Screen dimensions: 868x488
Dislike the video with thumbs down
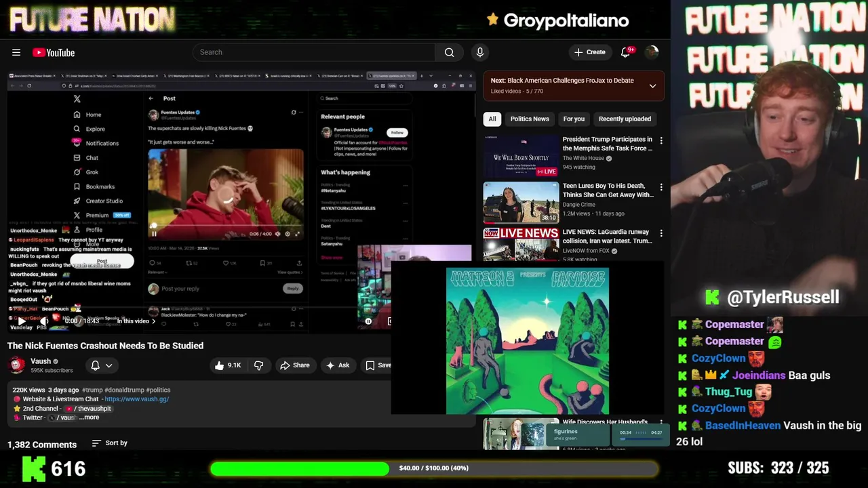[258, 365]
